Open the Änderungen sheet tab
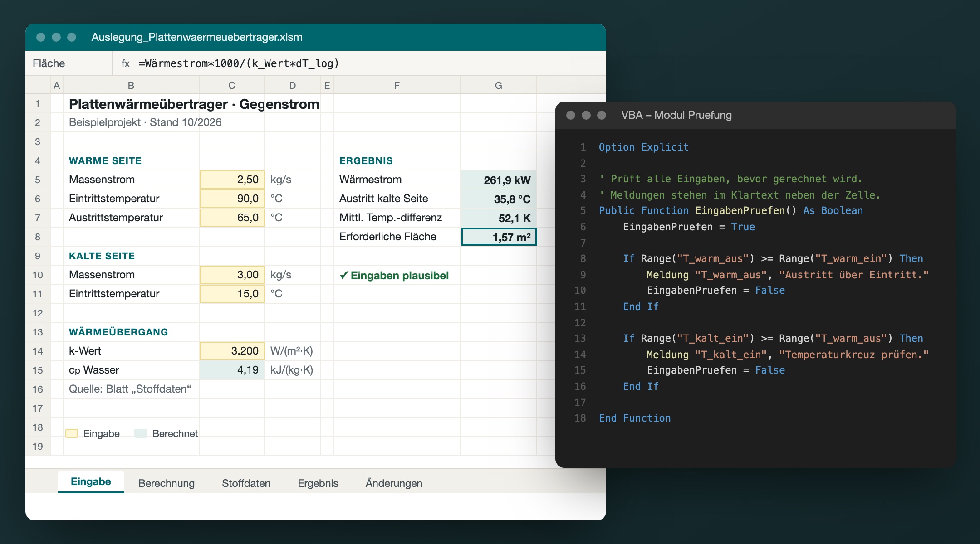 coord(394,483)
